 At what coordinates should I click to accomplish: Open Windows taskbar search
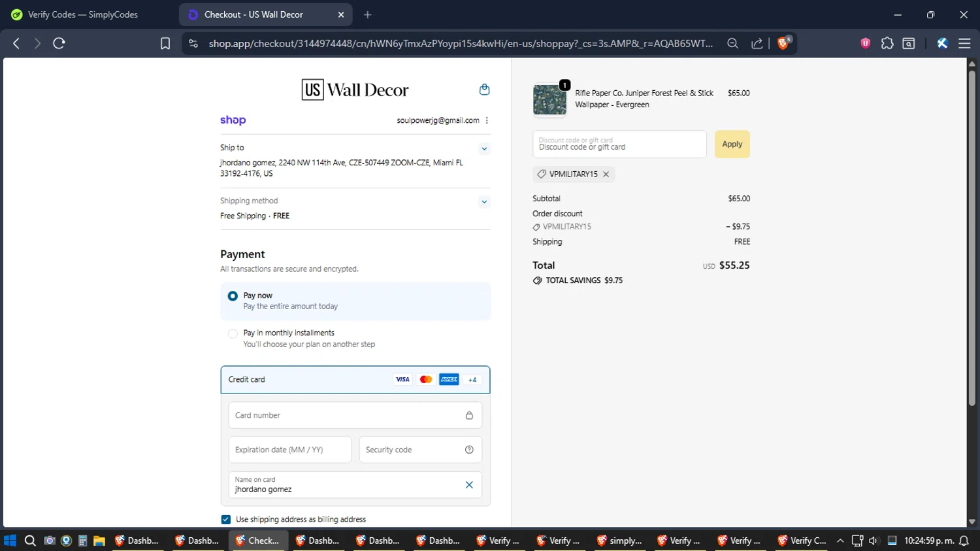pyautogui.click(x=29, y=541)
